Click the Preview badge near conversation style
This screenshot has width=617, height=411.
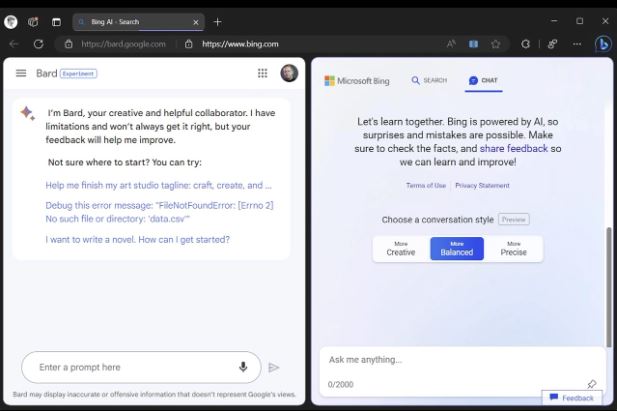[514, 220]
